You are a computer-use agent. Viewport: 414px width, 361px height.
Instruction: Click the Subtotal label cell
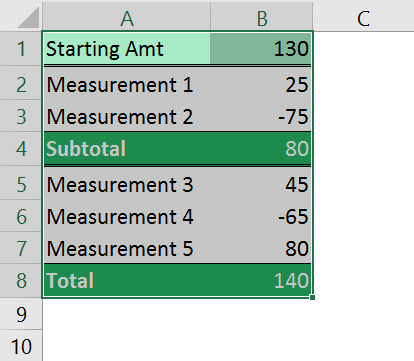[127, 149]
